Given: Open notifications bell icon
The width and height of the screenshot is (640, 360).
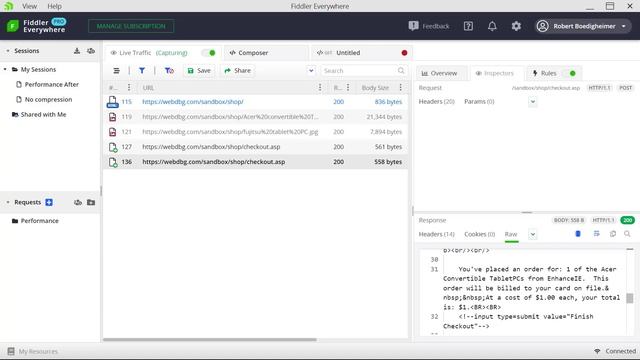Looking at the screenshot, I should coord(492,26).
